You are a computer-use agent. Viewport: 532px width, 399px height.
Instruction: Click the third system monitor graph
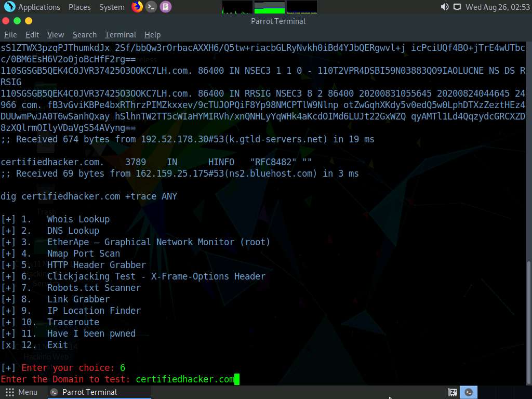pos(302,7)
